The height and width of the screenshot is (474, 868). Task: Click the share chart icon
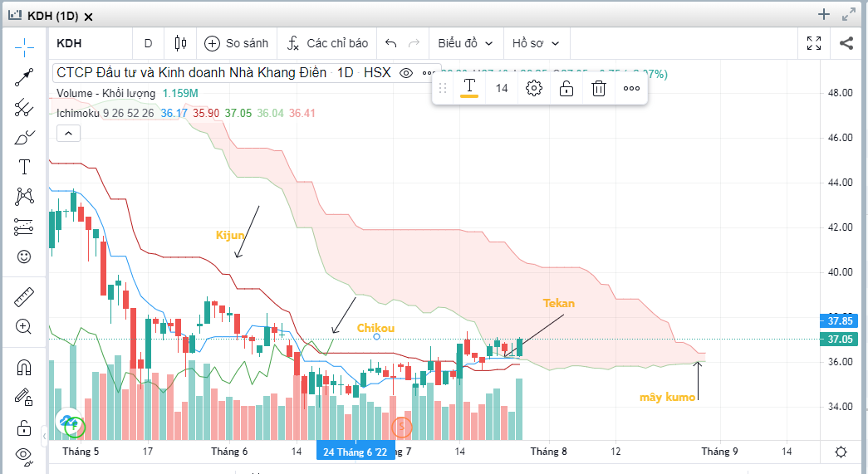tap(846, 43)
